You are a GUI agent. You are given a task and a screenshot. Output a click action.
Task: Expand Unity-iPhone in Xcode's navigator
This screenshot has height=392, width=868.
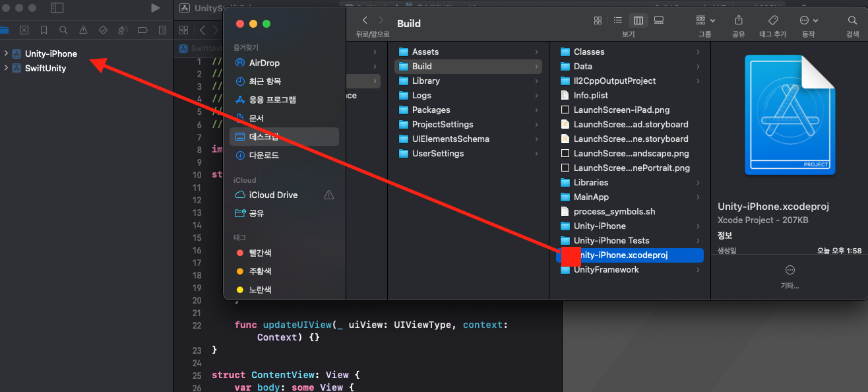(x=6, y=53)
